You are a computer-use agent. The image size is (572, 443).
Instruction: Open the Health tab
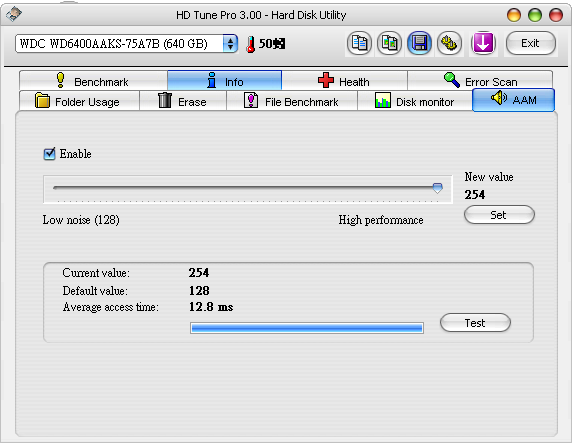344,81
